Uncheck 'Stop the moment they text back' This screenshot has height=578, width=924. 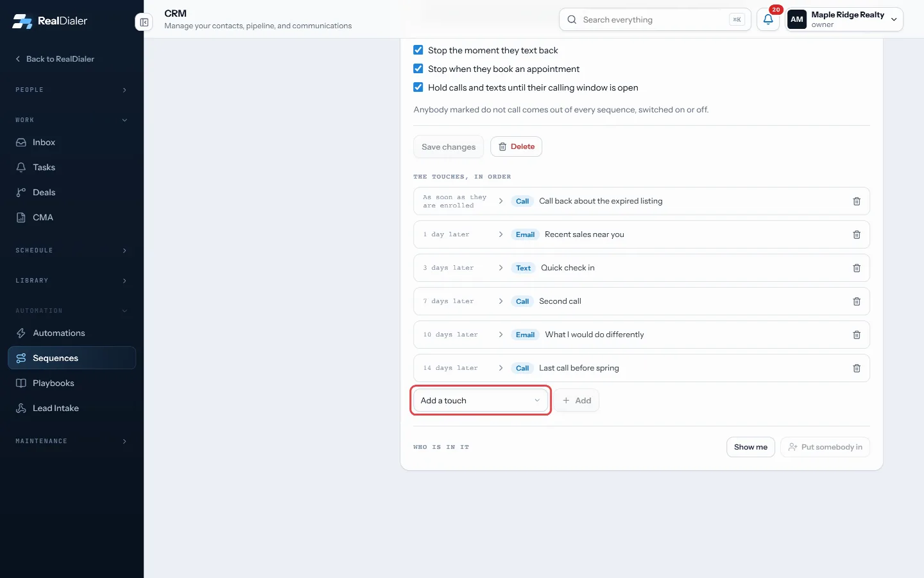[x=418, y=50]
